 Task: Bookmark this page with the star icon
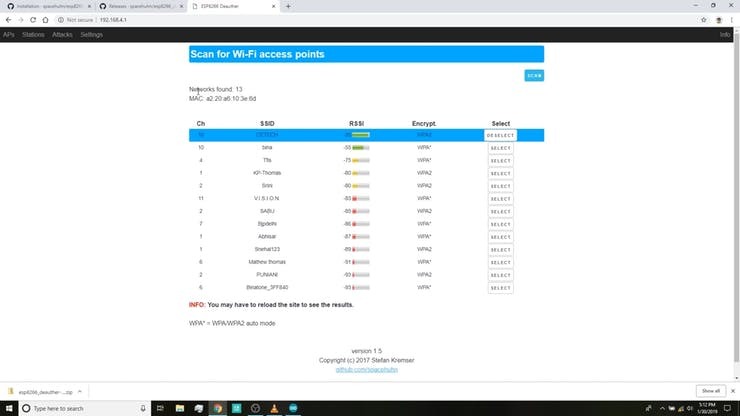point(704,20)
